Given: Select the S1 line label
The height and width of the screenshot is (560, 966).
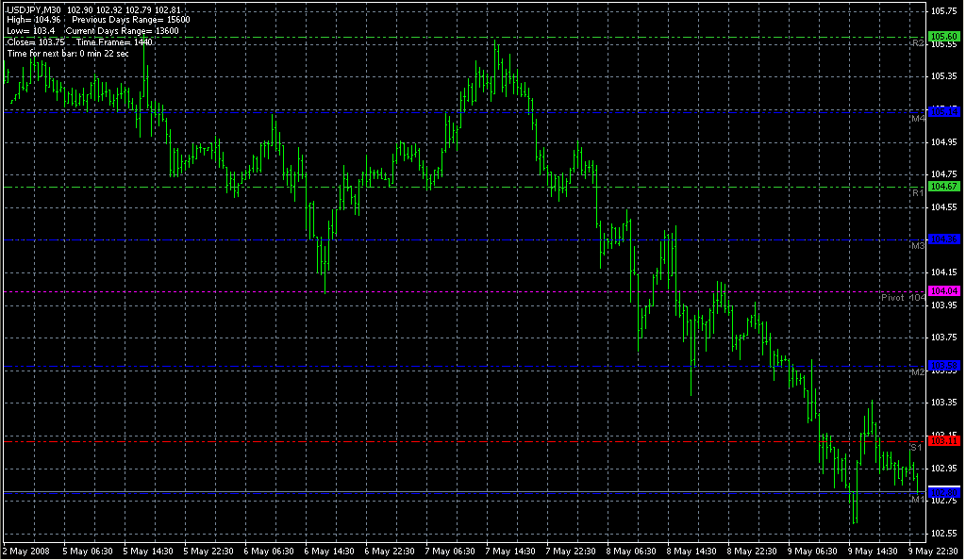Looking at the screenshot, I should (x=917, y=448).
